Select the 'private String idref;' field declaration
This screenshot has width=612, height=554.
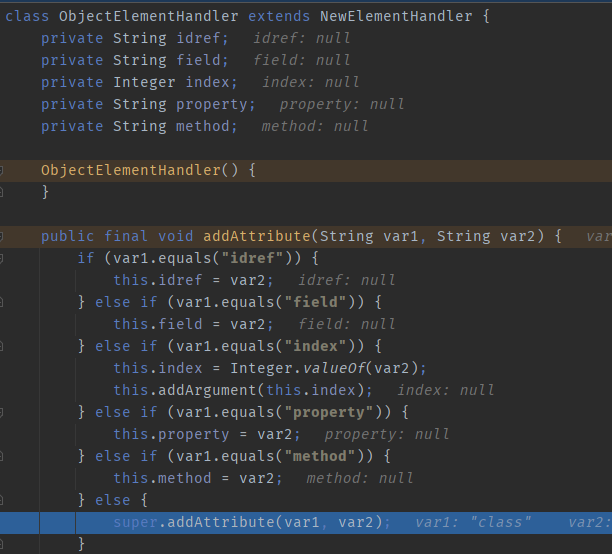pyautogui.click(x=135, y=38)
